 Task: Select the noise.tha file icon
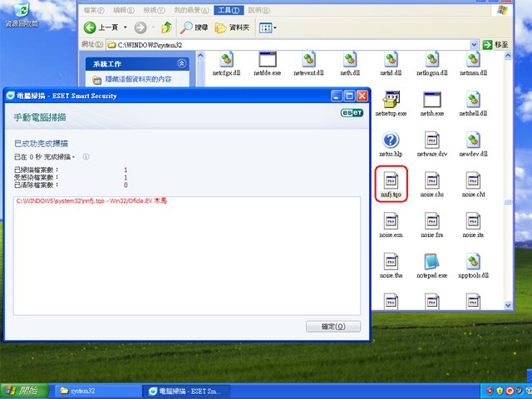tap(391, 262)
